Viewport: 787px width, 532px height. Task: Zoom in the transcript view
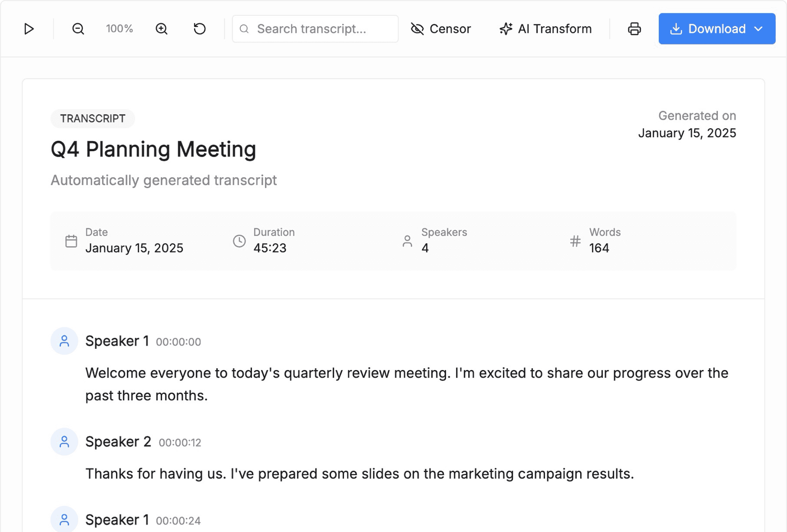coord(162,29)
